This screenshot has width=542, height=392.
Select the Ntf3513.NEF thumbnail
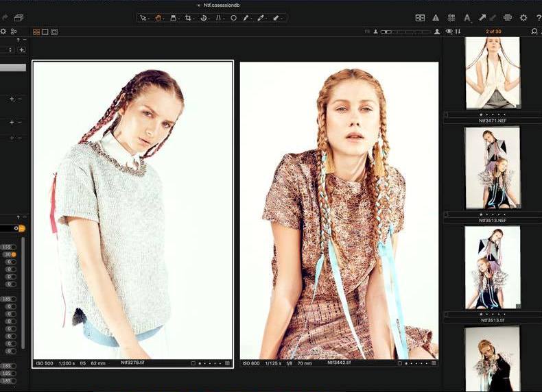click(x=492, y=168)
